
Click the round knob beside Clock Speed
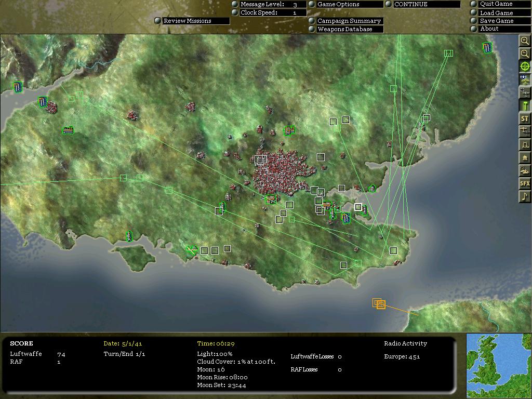pos(235,12)
